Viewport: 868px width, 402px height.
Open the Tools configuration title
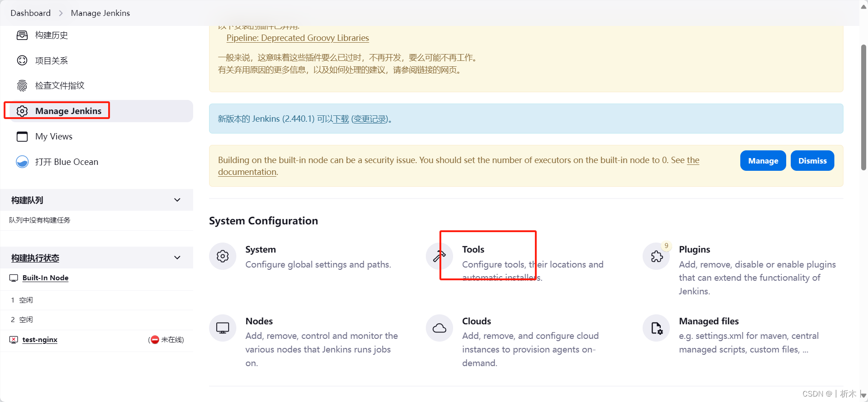[x=473, y=249]
